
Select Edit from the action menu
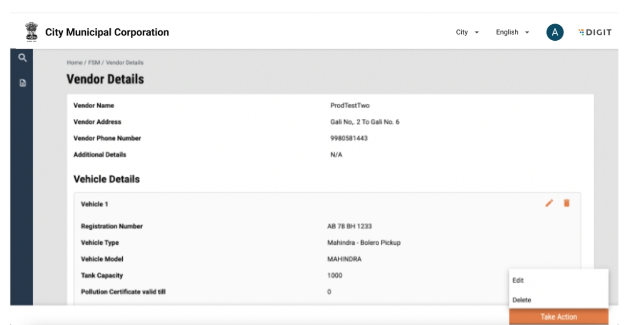point(519,281)
